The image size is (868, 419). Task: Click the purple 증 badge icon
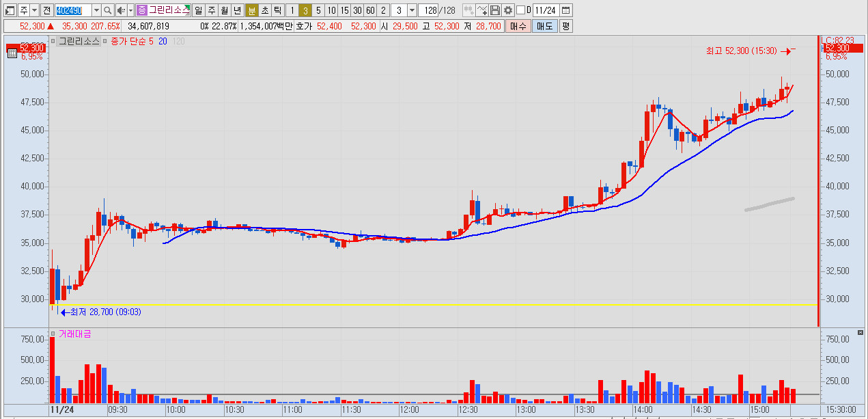141,10
